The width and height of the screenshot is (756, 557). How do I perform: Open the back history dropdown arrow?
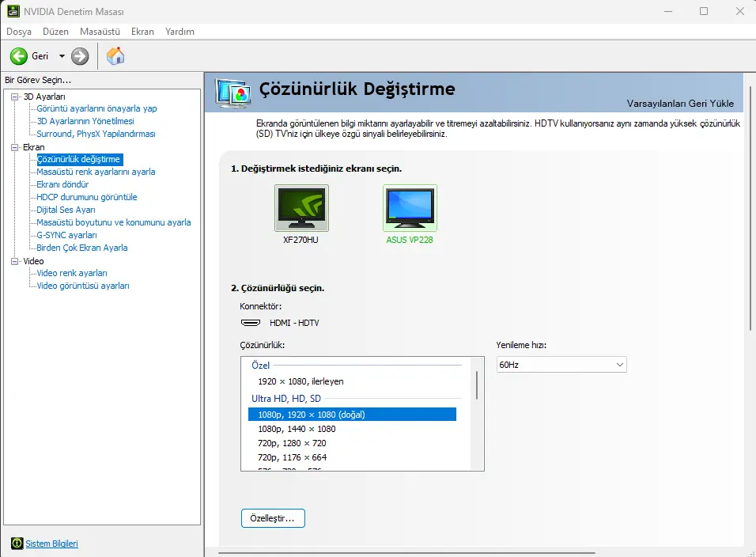point(62,56)
